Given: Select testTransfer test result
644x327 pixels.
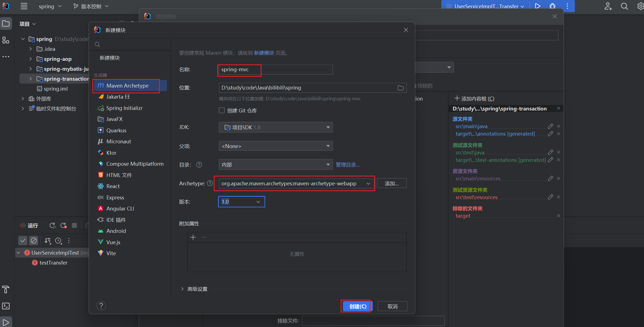Looking at the screenshot, I should click(53, 263).
